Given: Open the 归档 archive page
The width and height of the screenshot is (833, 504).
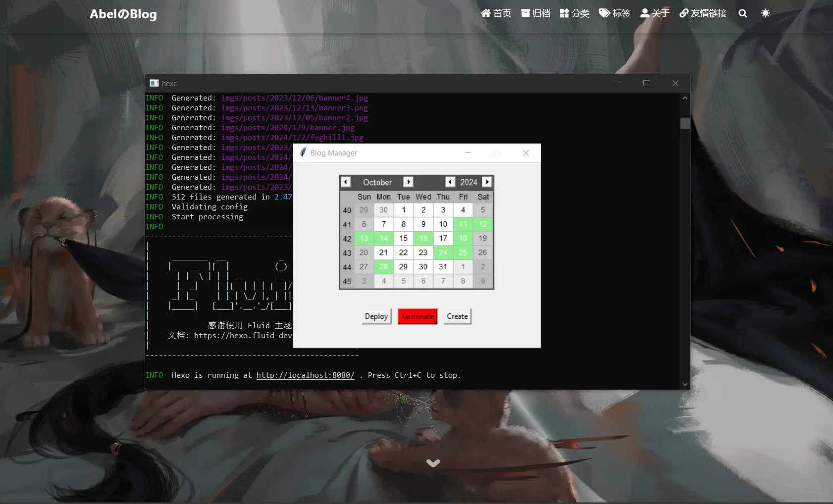Looking at the screenshot, I should [x=536, y=13].
